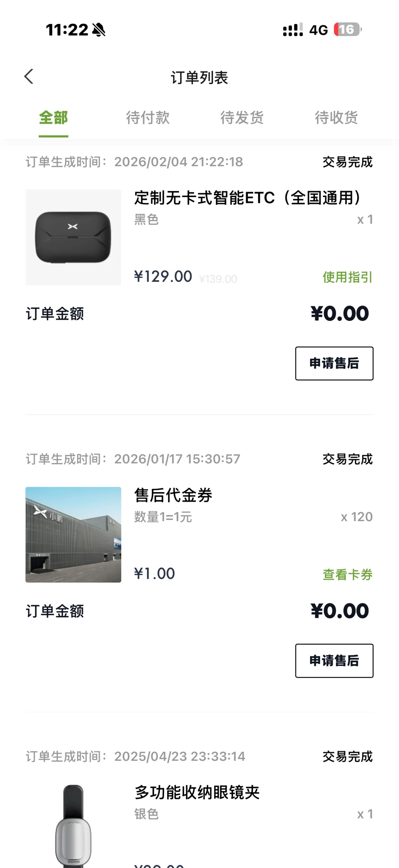Tap the 订单列表 page title
This screenshot has width=399, height=868.
199,78
